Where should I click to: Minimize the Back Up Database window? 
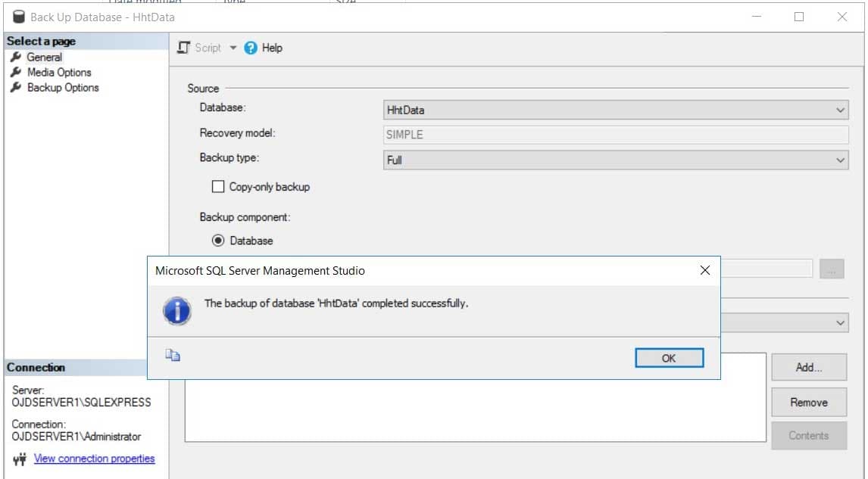pos(756,17)
